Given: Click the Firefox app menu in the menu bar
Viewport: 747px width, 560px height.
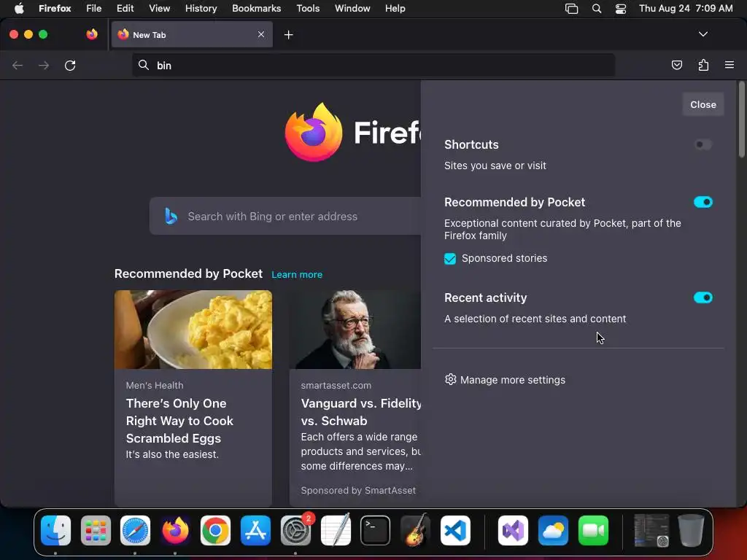Looking at the screenshot, I should tap(55, 8).
